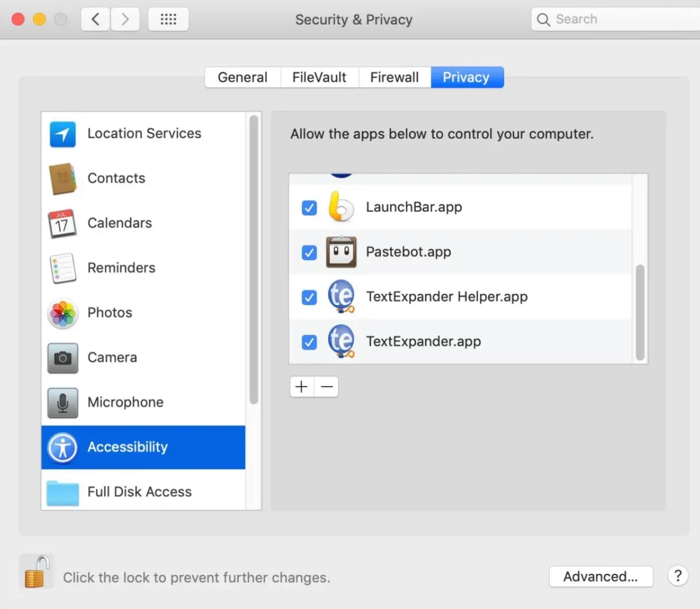The image size is (700, 609).
Task: Uncheck the LaunchBar.app checkbox
Action: click(x=309, y=208)
